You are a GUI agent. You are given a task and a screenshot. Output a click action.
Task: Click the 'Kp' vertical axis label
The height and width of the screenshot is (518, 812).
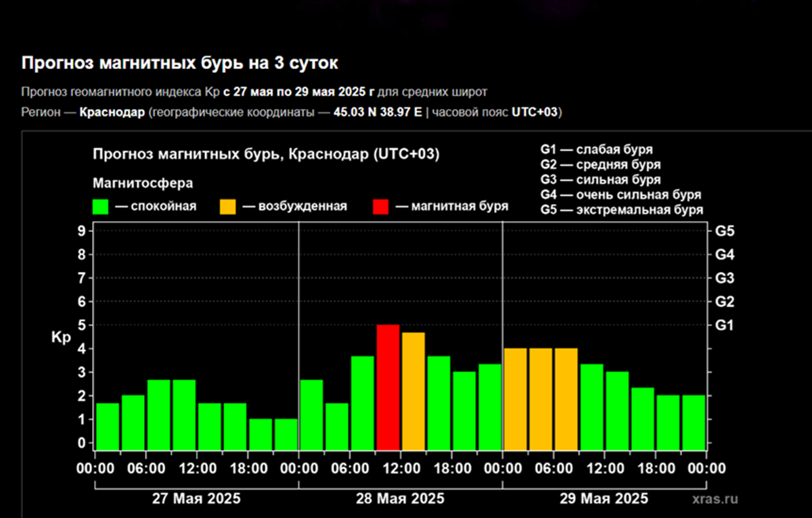pos(60,336)
